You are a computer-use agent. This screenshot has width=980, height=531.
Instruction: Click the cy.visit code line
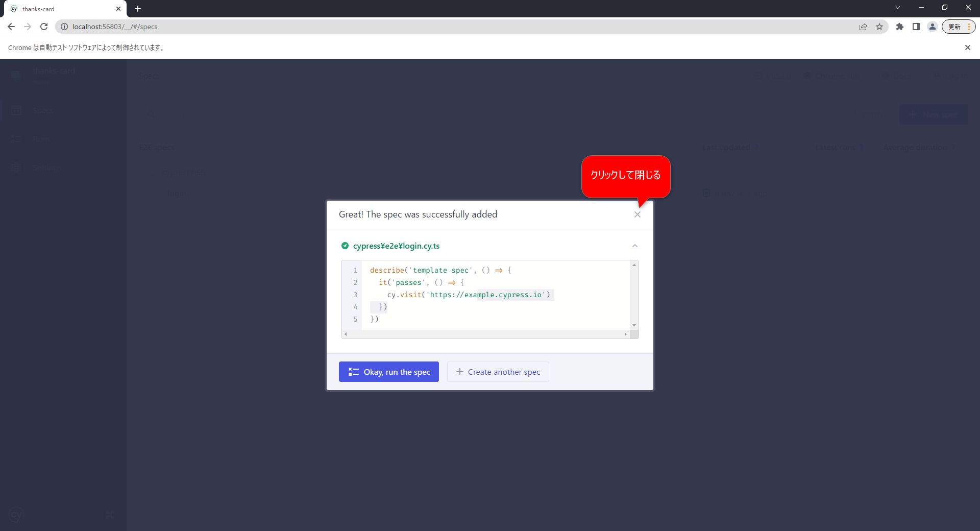point(469,295)
